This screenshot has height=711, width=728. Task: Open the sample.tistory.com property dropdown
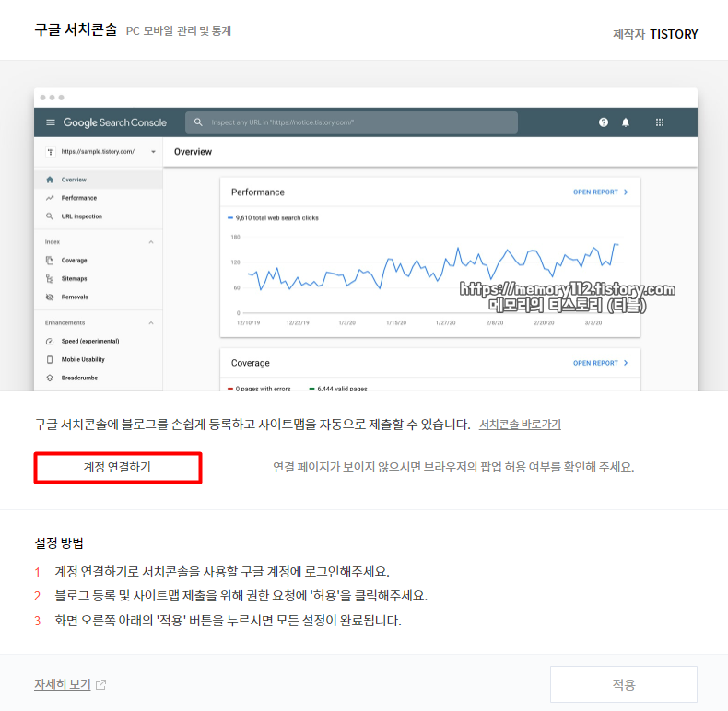[100, 152]
